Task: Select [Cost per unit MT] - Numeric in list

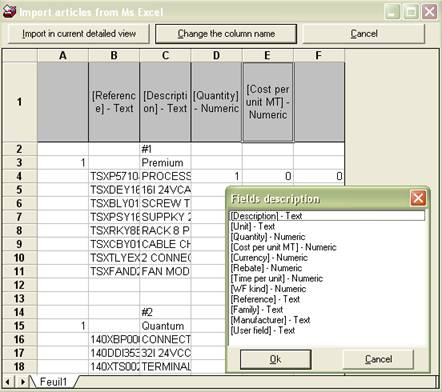Action: [327, 247]
